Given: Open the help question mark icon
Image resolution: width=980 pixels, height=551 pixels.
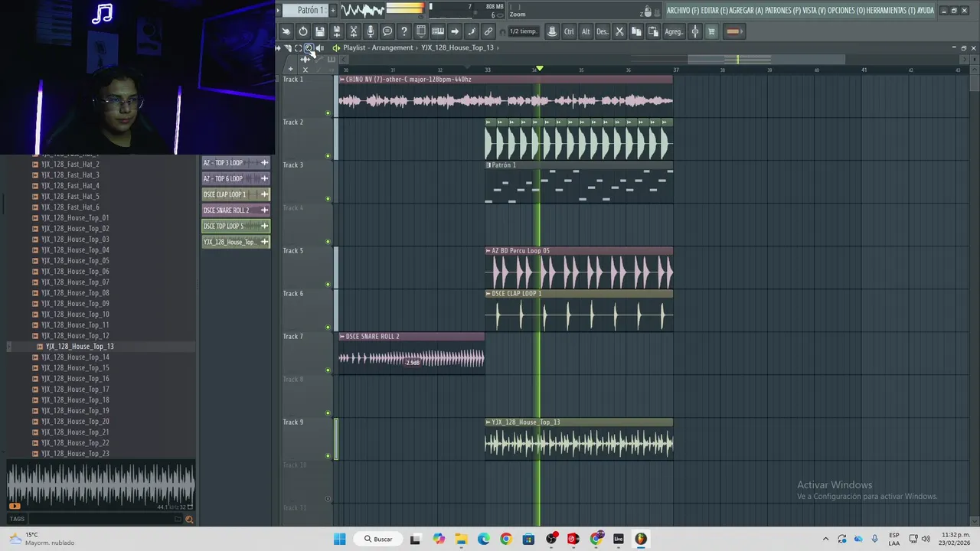Looking at the screenshot, I should click(x=404, y=31).
